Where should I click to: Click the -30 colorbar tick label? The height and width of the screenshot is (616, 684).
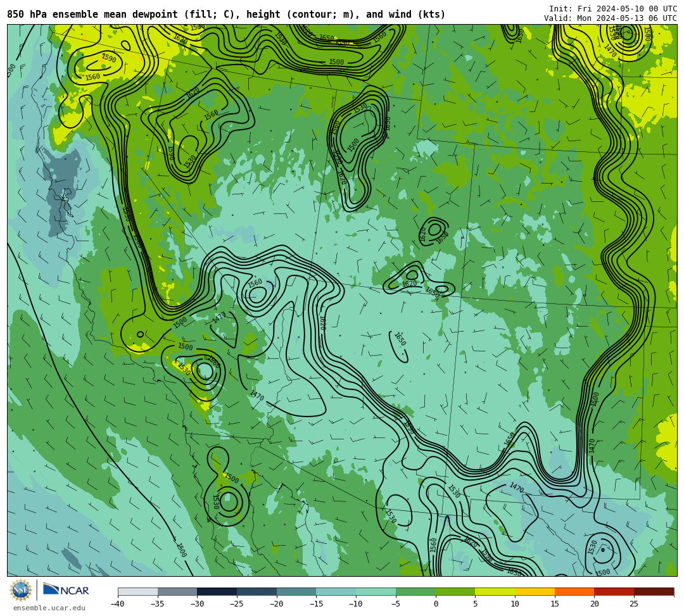coord(197,604)
